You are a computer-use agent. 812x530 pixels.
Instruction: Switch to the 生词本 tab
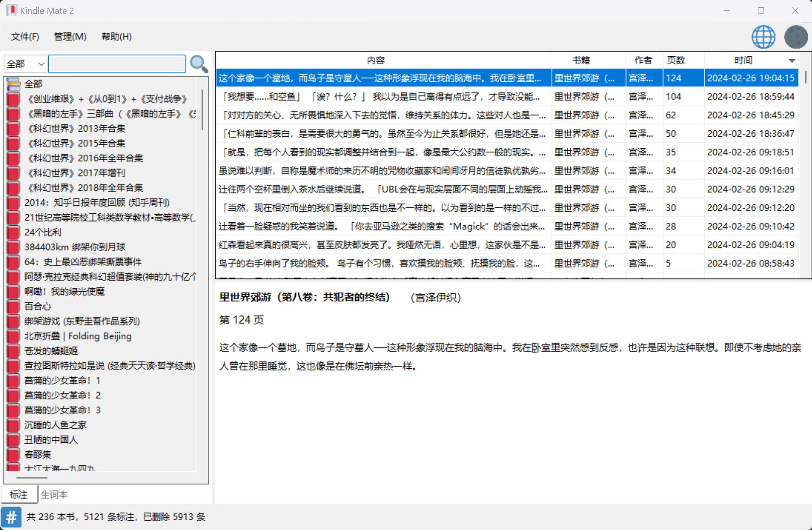tap(54, 494)
